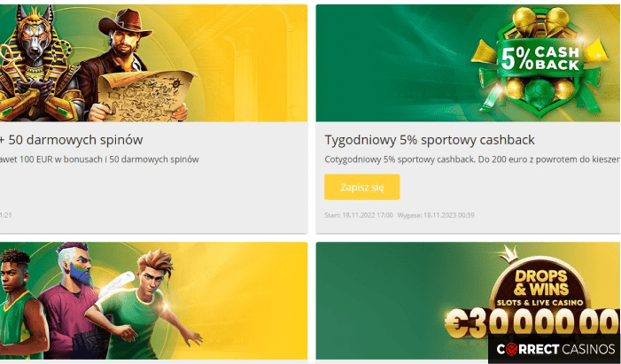
Task: Click the 5% CASH BACK ribbon badge
Action: click(539, 60)
